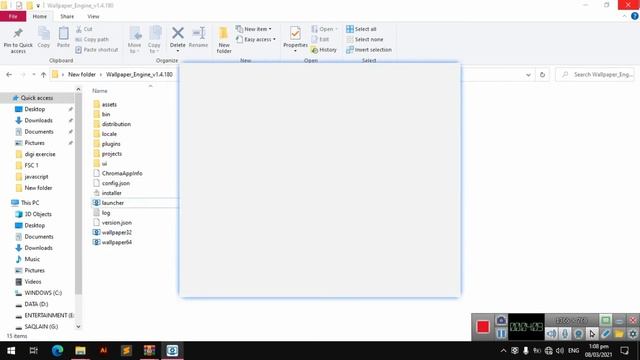Open the New item dropdown
Viewport: 640px width, 360px height.
[x=254, y=29]
